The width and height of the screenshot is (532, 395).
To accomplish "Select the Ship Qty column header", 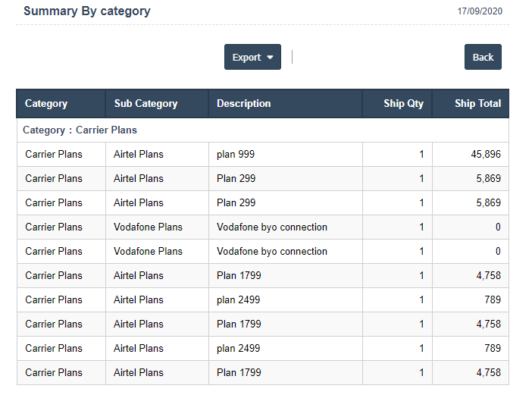I will point(403,104).
